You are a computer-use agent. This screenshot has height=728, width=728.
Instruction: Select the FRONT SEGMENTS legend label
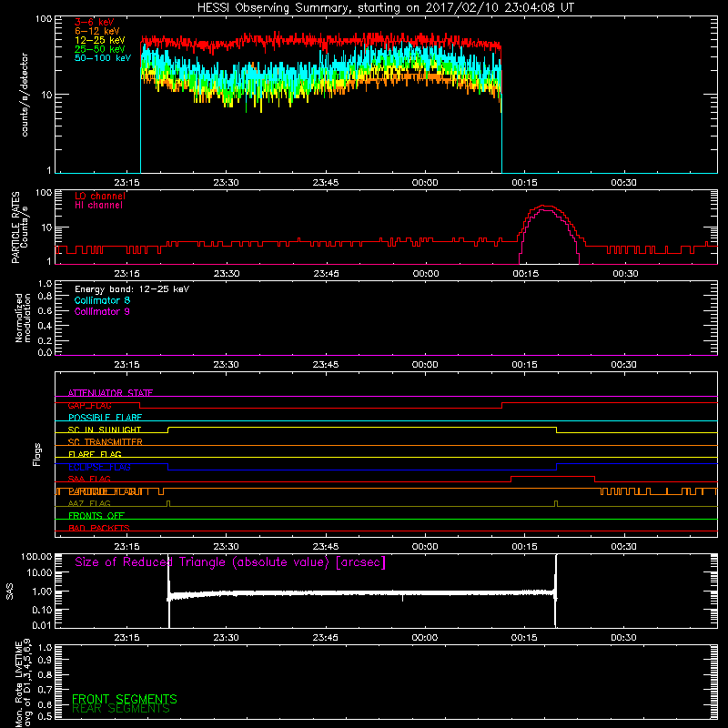click(125, 699)
